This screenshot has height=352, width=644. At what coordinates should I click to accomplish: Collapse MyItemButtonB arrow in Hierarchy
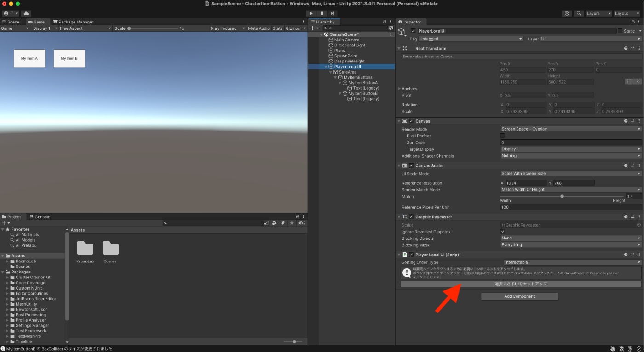pos(340,93)
